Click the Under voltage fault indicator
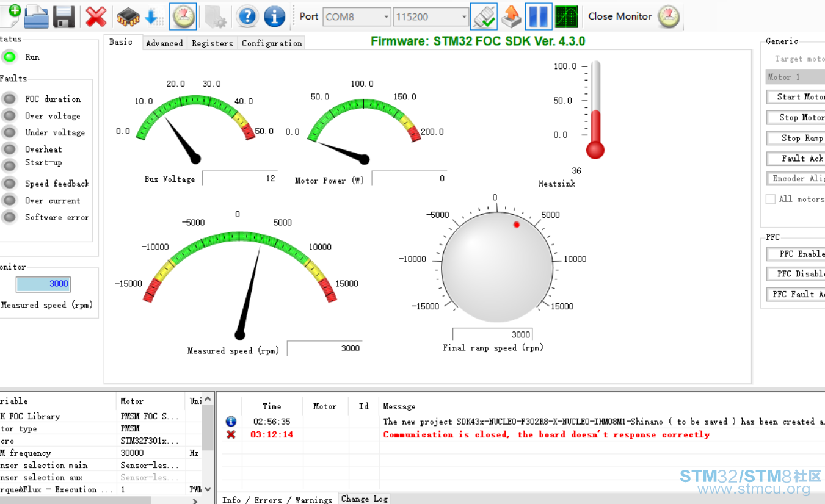This screenshot has height=504, width=825. (9, 132)
